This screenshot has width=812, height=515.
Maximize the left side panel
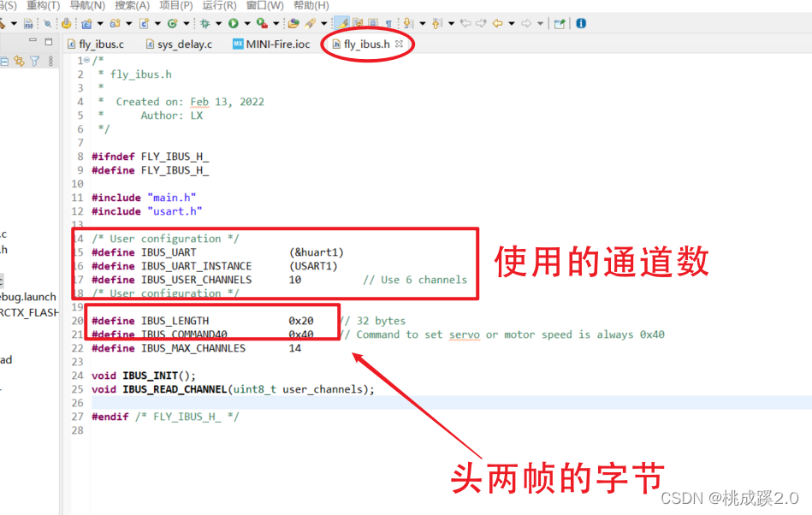point(49,41)
